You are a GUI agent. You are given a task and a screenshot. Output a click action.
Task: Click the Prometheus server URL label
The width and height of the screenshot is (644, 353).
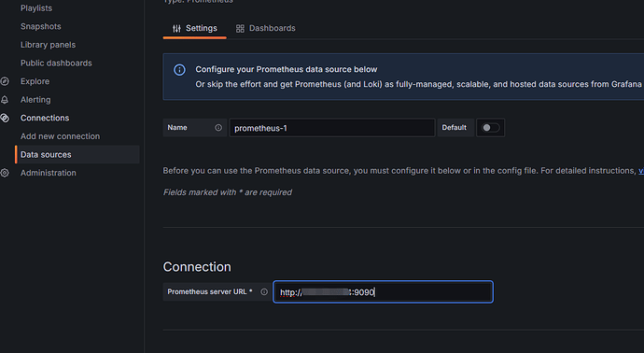pyautogui.click(x=210, y=291)
